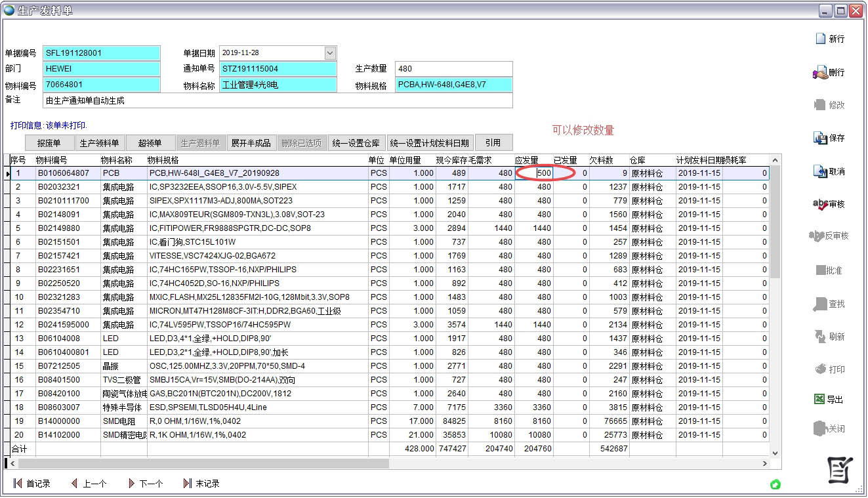This screenshot has height=498, width=868.
Task: Click the horizontal scrollbar under the table
Action: click(203, 463)
